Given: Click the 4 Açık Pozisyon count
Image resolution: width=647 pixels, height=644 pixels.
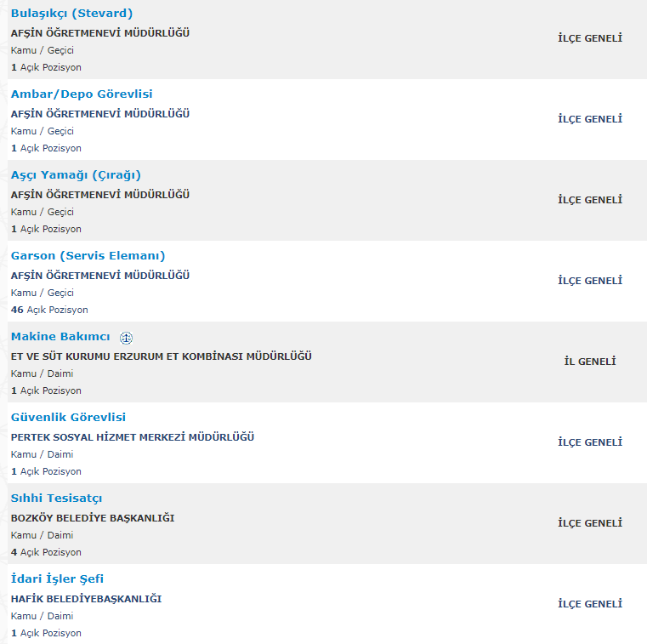Looking at the screenshot, I should coord(46,552).
